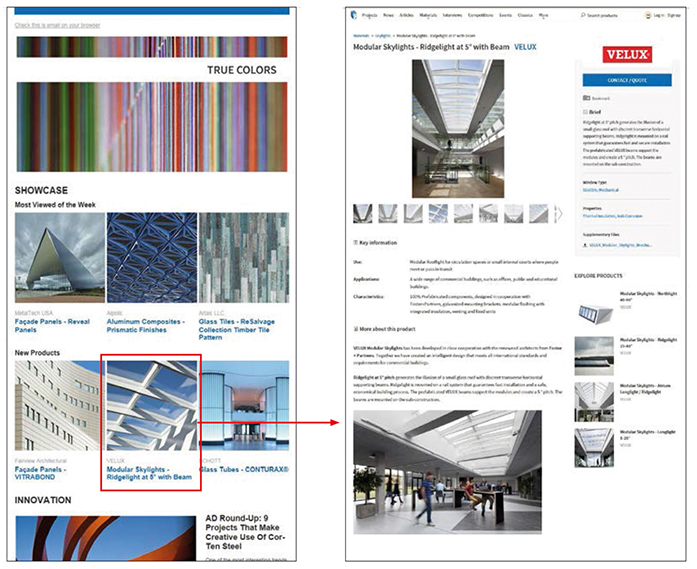Select the sixth gallery thumbnail

click(x=488, y=213)
